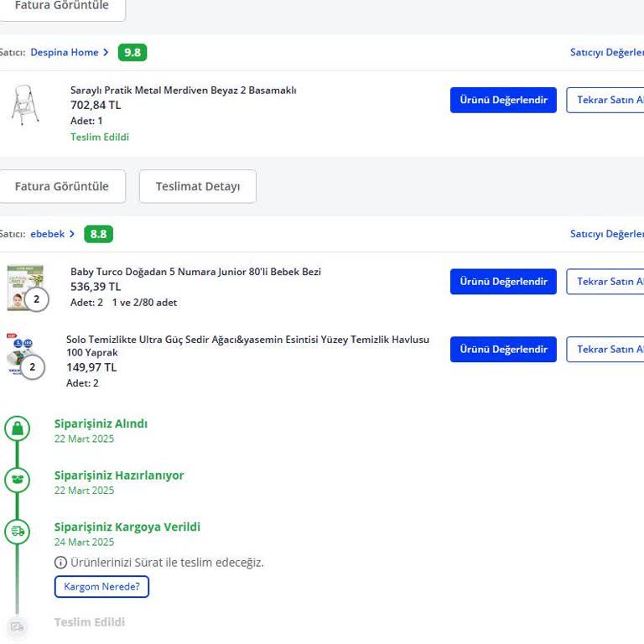Image resolution: width=644 pixels, height=644 pixels.
Task: Click the 702,84 TL price
Action: (96, 105)
